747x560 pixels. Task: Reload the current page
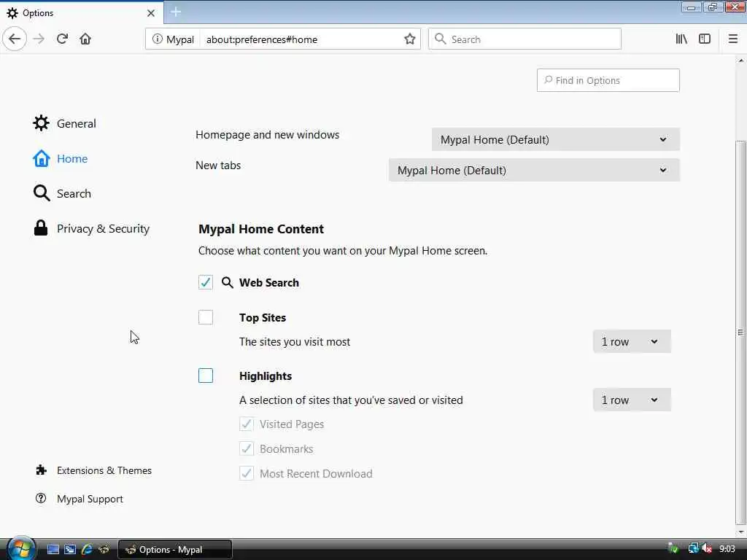click(63, 39)
